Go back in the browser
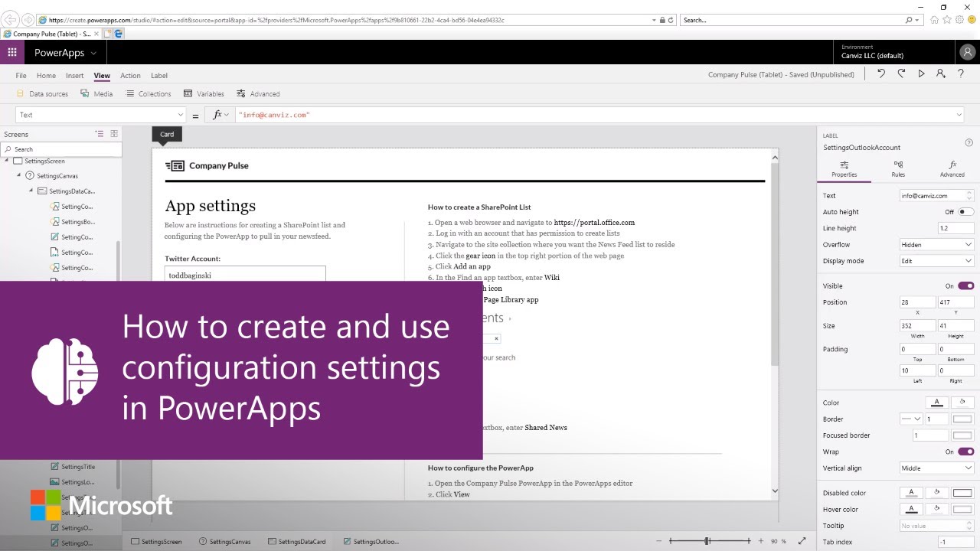980x551 pixels. point(11,20)
